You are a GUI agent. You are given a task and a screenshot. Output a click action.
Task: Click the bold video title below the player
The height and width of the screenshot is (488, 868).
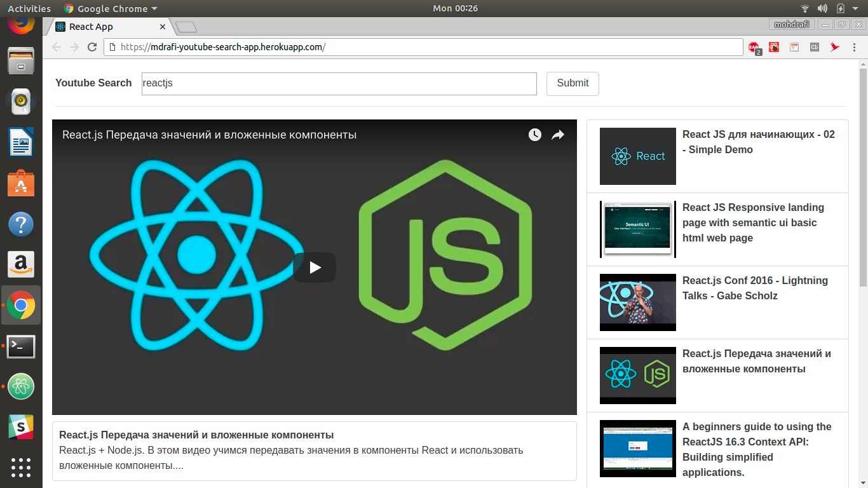point(196,435)
